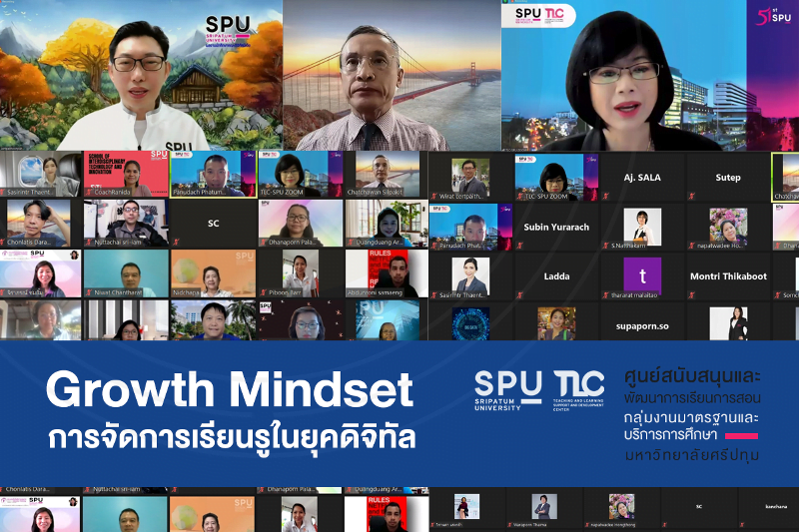The height and width of the screenshot is (532, 799).
Task: Open the Nuttachai sri-iam video tile
Action: coord(126,223)
